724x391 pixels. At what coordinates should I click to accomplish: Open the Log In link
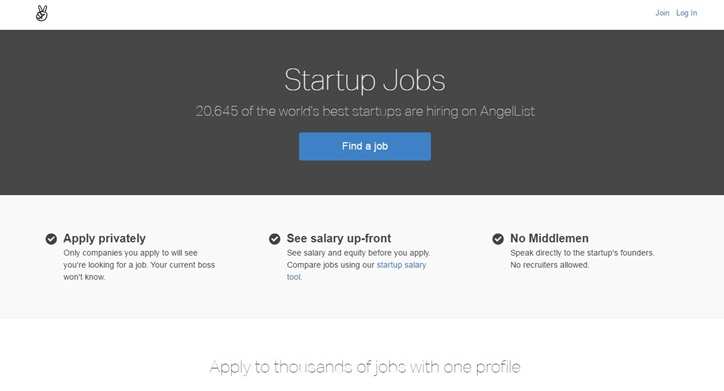point(687,13)
